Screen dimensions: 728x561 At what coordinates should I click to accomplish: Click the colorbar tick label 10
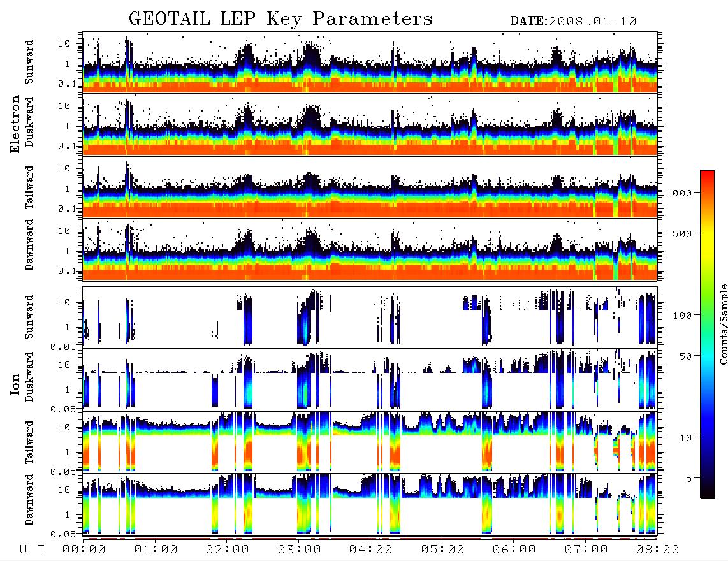tap(685, 438)
